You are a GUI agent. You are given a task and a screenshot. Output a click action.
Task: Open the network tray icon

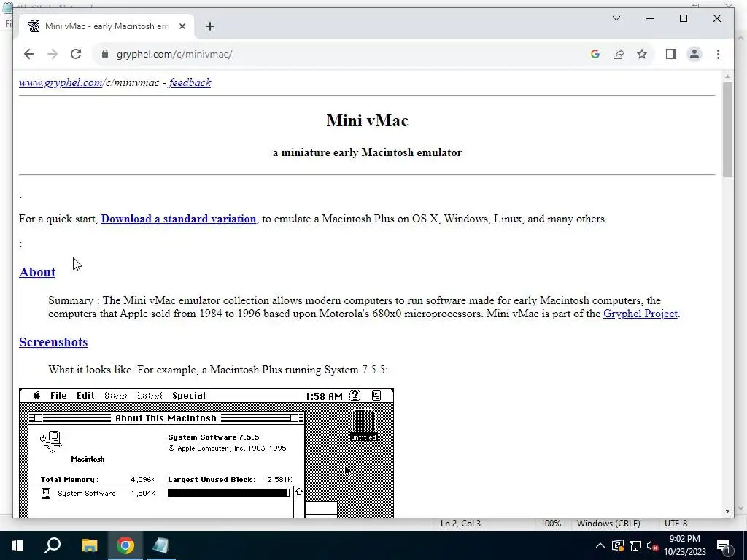pos(635,545)
